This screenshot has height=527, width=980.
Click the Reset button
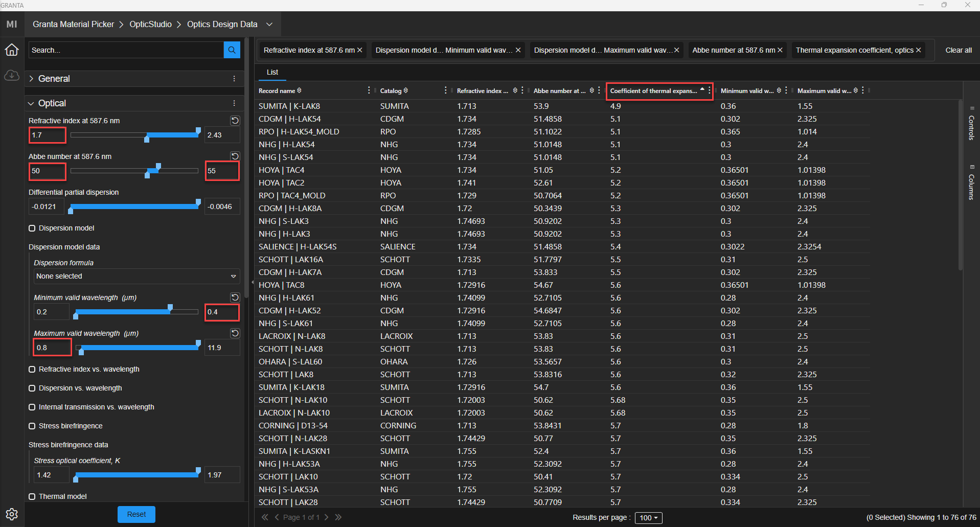[136, 514]
